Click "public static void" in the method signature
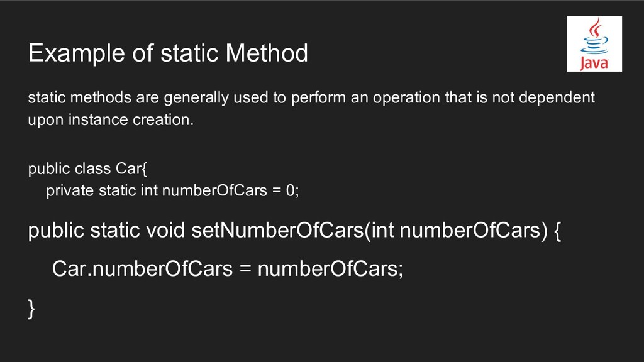Viewport: 644px width, 362px height. [x=106, y=231]
